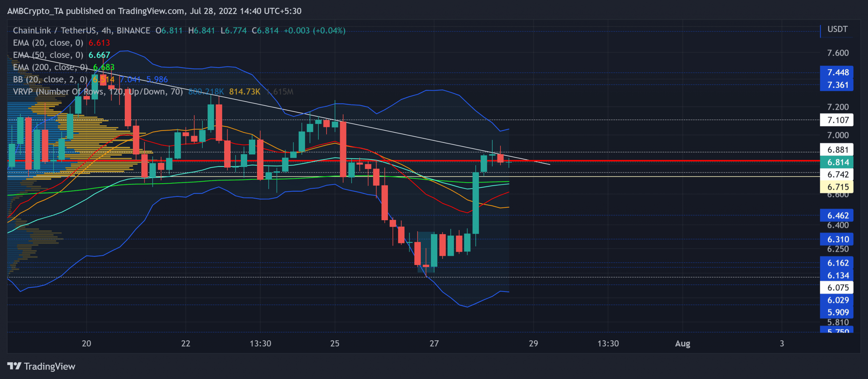Viewport: 868px width, 379px height.
Task: Click the 6.075 white price label
Action: (836, 288)
